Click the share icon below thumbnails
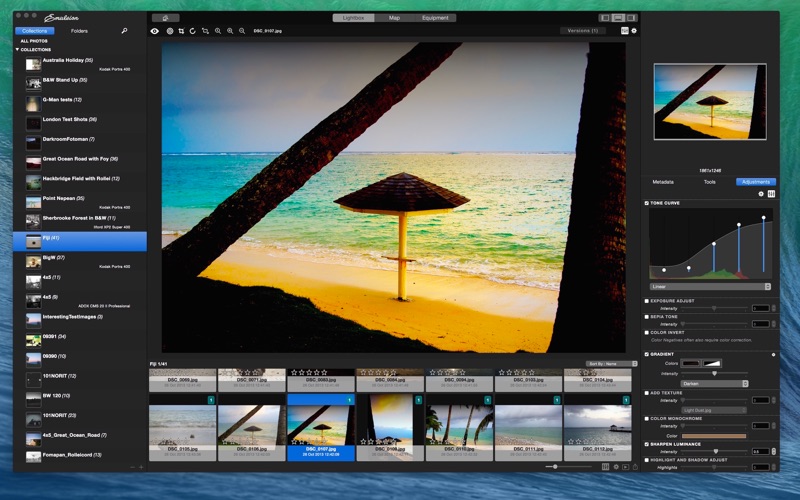 click(635, 467)
